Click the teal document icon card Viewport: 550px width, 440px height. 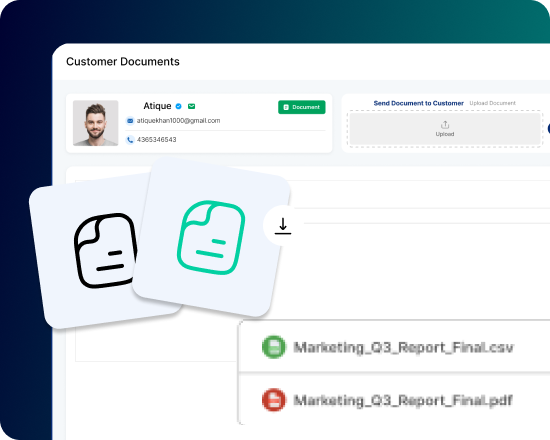[211, 238]
